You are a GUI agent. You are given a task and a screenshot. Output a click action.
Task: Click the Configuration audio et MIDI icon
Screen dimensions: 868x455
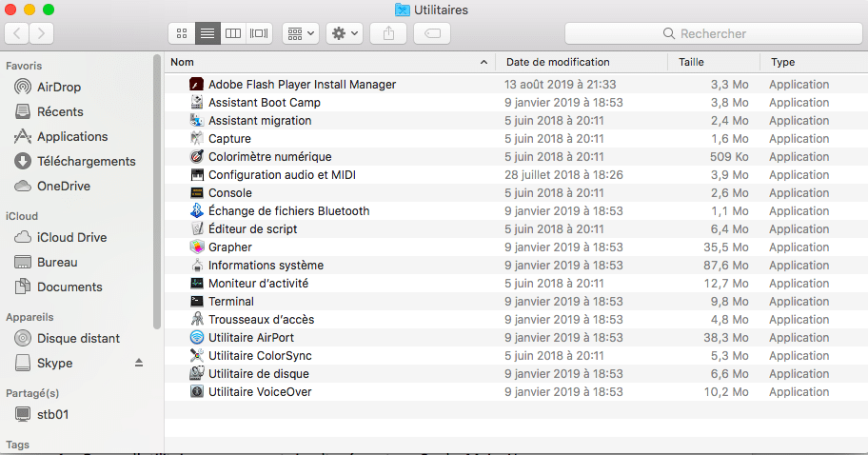[196, 174]
